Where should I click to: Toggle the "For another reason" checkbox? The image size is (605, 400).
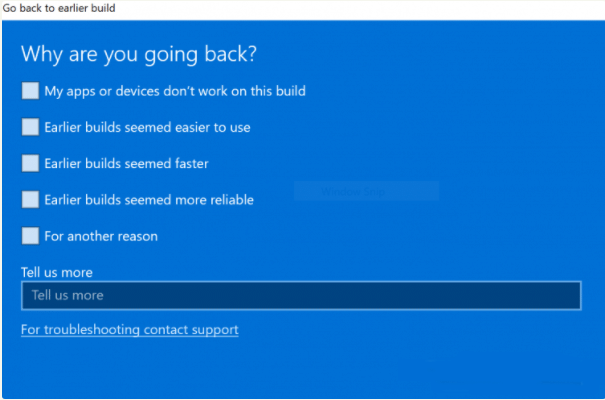coord(30,236)
